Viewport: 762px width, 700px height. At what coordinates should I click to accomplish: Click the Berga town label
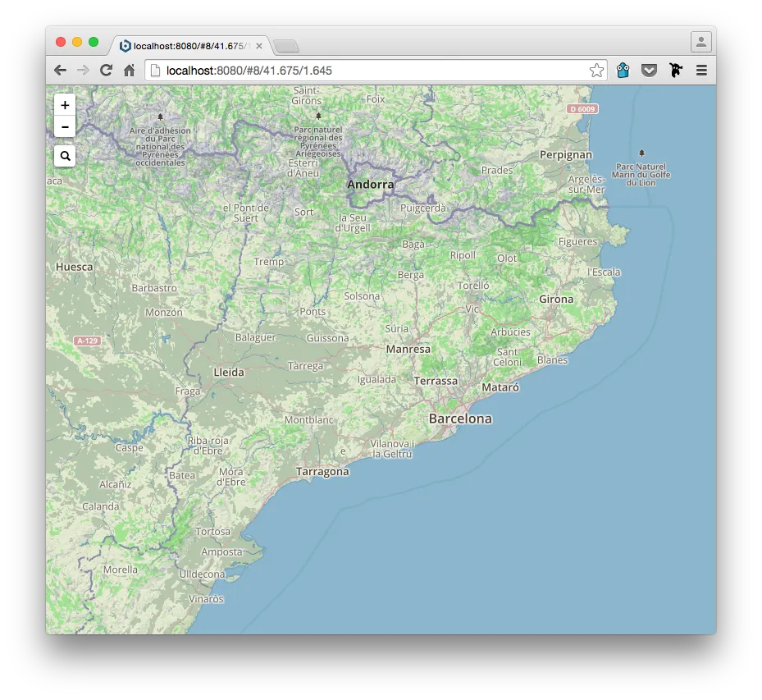click(x=411, y=275)
